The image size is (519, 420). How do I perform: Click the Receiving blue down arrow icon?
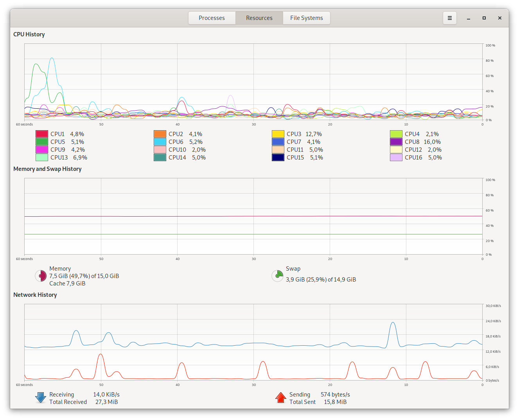click(x=41, y=398)
